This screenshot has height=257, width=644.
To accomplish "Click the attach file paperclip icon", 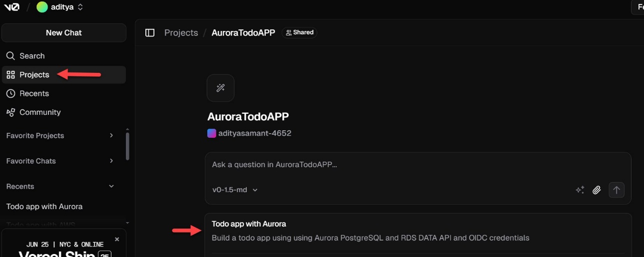I will 597,190.
